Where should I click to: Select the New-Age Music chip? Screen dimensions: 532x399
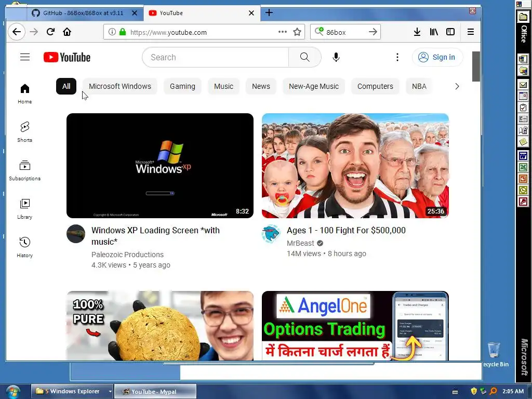[314, 86]
